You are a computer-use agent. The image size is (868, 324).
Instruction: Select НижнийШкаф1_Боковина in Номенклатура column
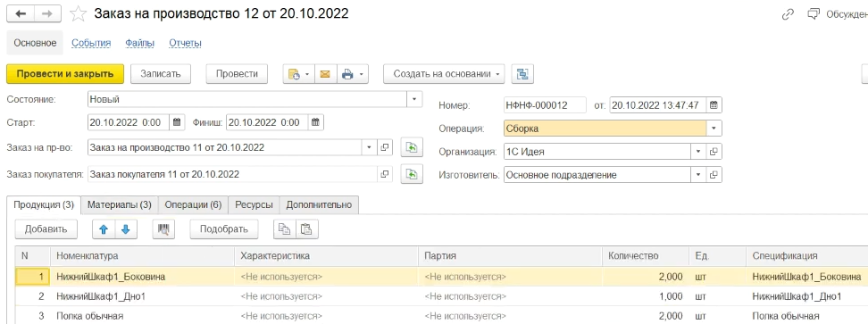[111, 277]
